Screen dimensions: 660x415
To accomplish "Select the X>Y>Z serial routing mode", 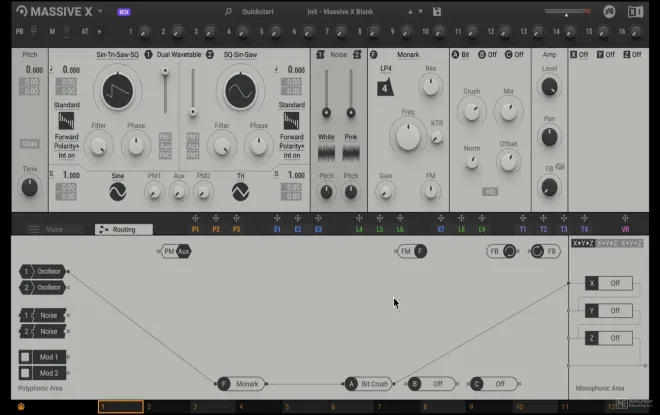I will coord(583,243).
